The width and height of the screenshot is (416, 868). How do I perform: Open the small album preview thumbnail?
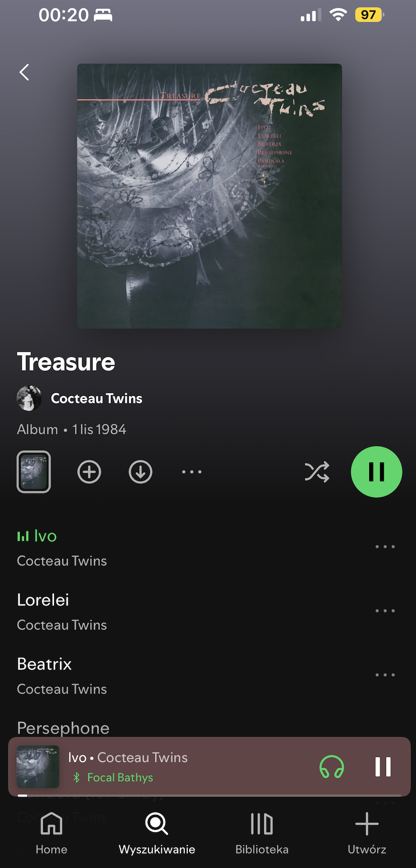tap(34, 472)
